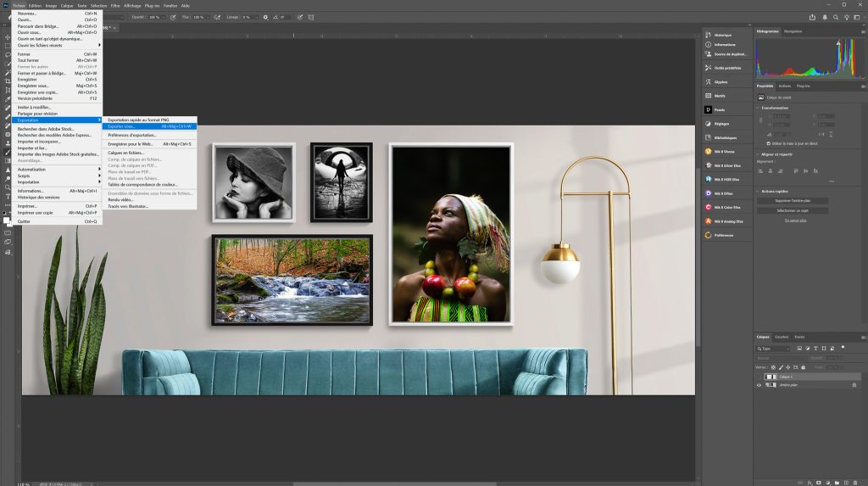
Task: Toggle lock image pixels brush icon
Action: pos(781,367)
